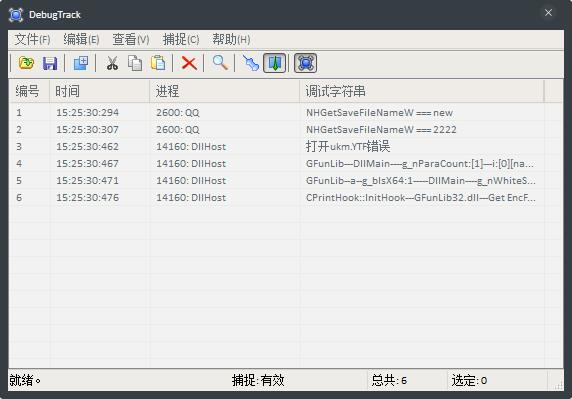Click timestamp 15:25:30:467
This screenshot has width=572, height=399.
pos(88,163)
